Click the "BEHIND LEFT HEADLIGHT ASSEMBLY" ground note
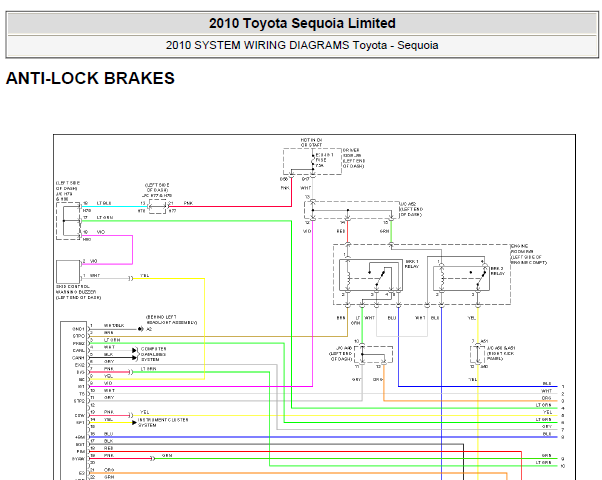This screenshot has width=602, height=480. click(171, 319)
